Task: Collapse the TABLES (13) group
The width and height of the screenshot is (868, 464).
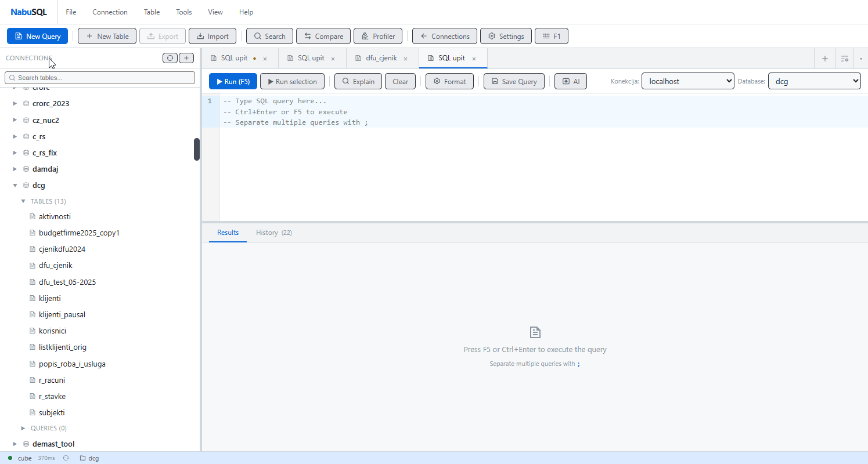Action: pyautogui.click(x=23, y=201)
